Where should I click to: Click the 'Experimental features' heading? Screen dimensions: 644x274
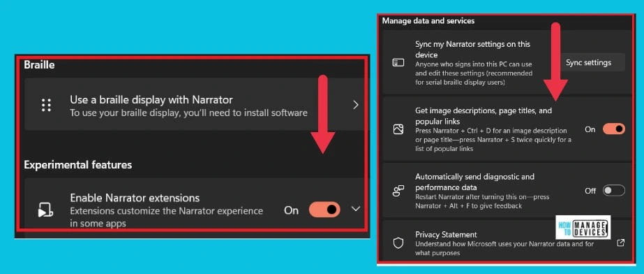point(77,165)
